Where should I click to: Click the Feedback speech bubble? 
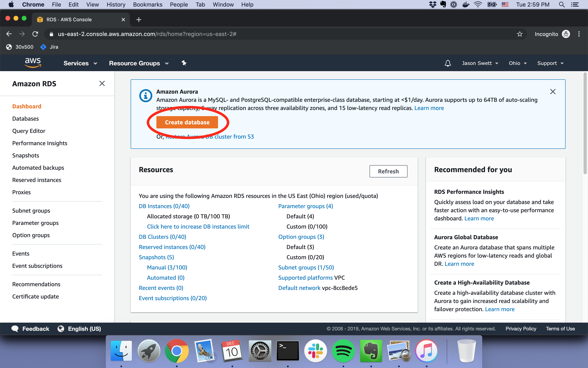click(x=15, y=329)
